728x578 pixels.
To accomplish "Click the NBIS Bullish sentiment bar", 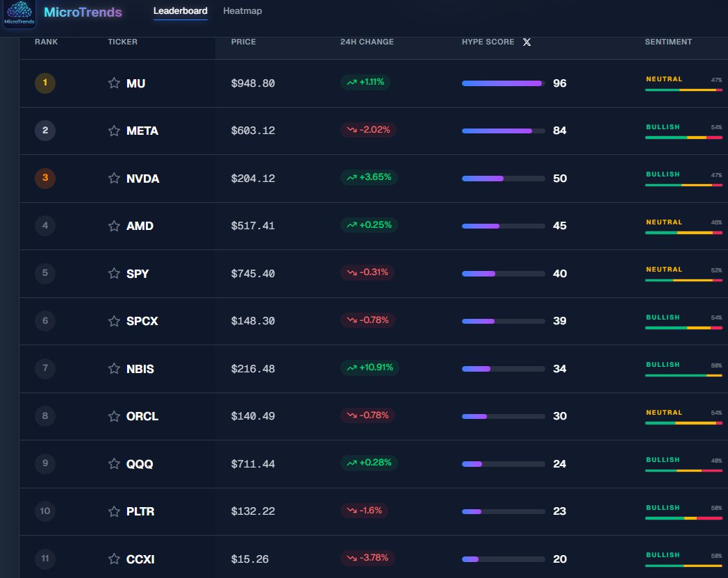I will (684, 376).
